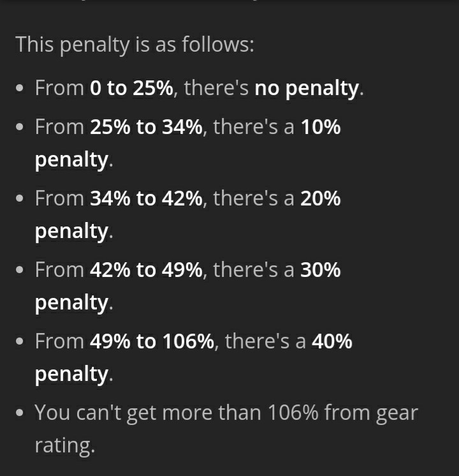Viewport: 459px width, 476px height.
Task: Select the bold "34% to 42%" range
Action: tap(146, 199)
